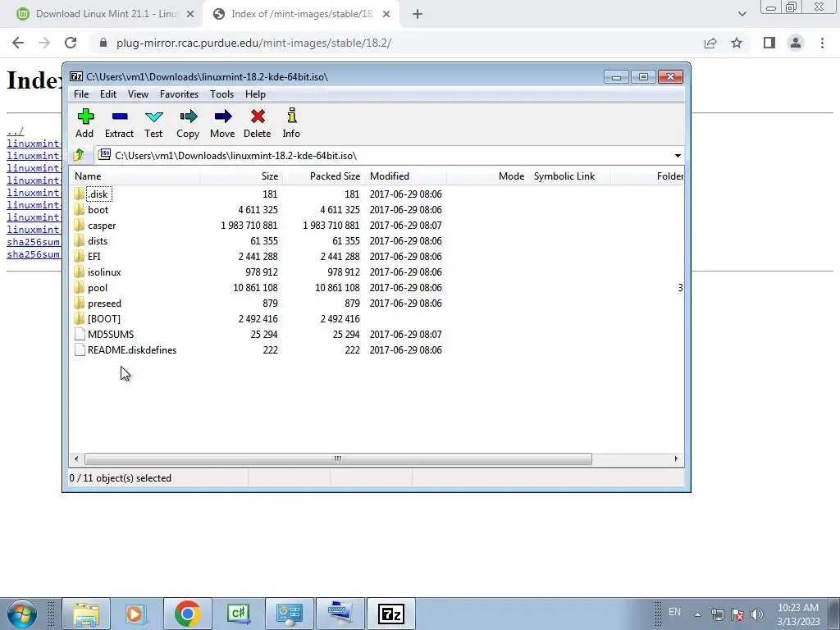The image size is (840, 630).
Task: Open the Tools menu
Action: 221,94
